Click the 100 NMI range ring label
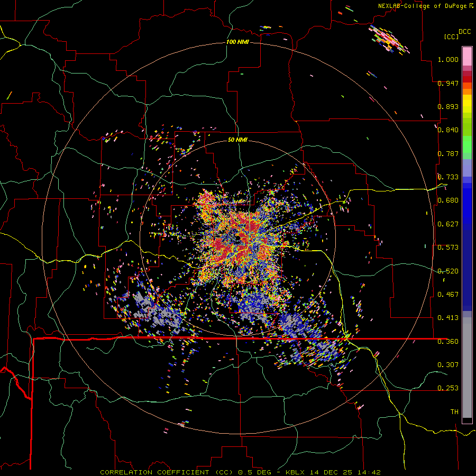This screenshot has width=476, height=476. (237, 42)
